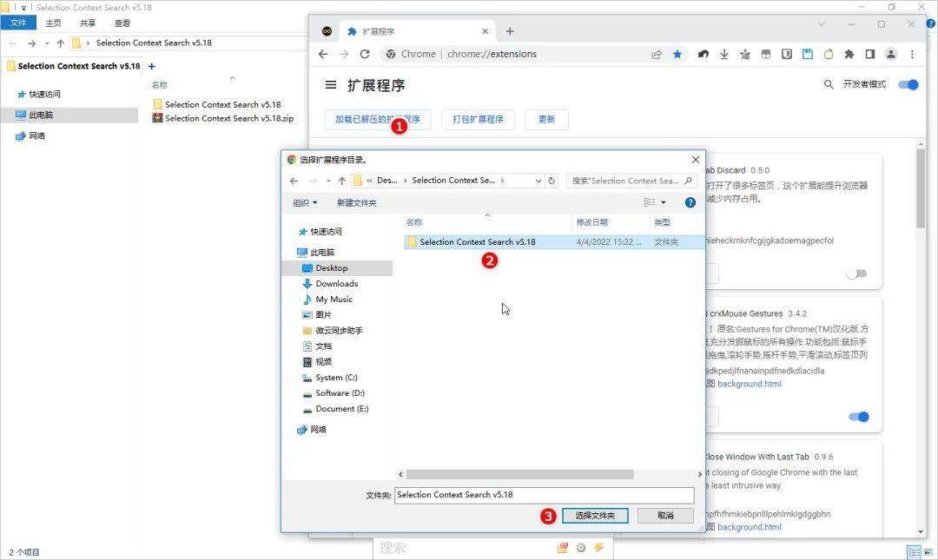Viewport: 938px width, 560px height.
Task: Close the 扩展程序 Chrome tab
Action: point(486,31)
